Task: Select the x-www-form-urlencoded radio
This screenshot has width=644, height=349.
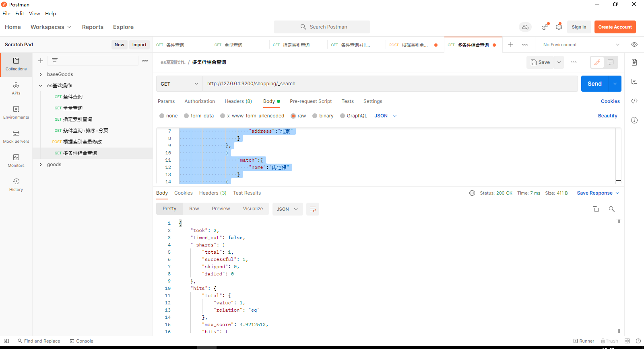Action: (x=223, y=116)
